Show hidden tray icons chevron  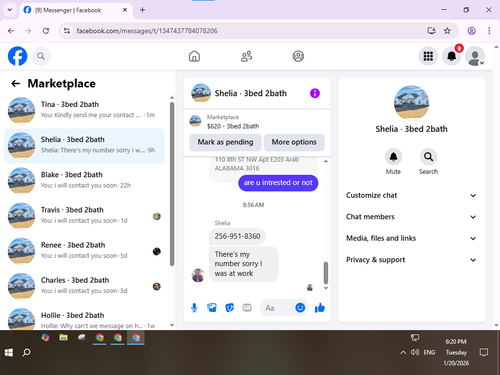tap(403, 352)
